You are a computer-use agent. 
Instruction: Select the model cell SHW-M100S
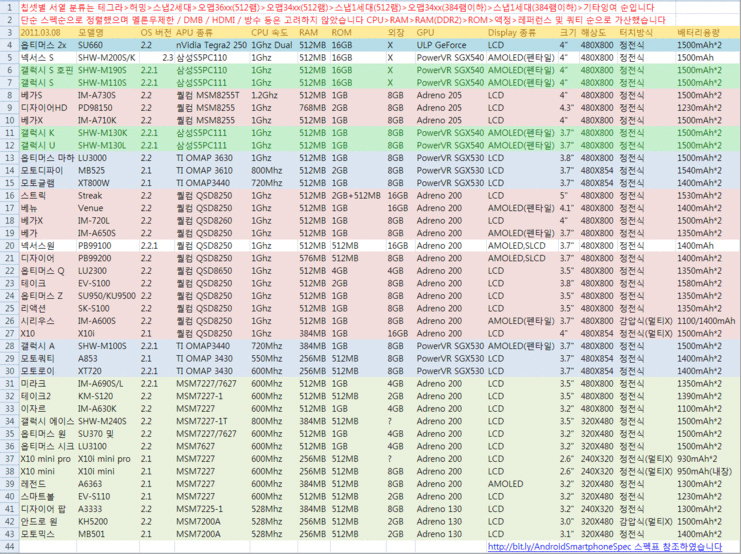[102, 346]
